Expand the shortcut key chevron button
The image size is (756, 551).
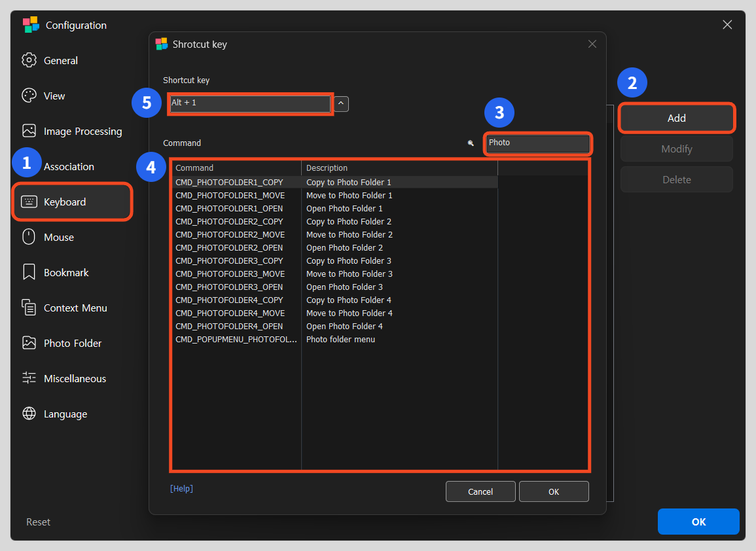tap(341, 103)
